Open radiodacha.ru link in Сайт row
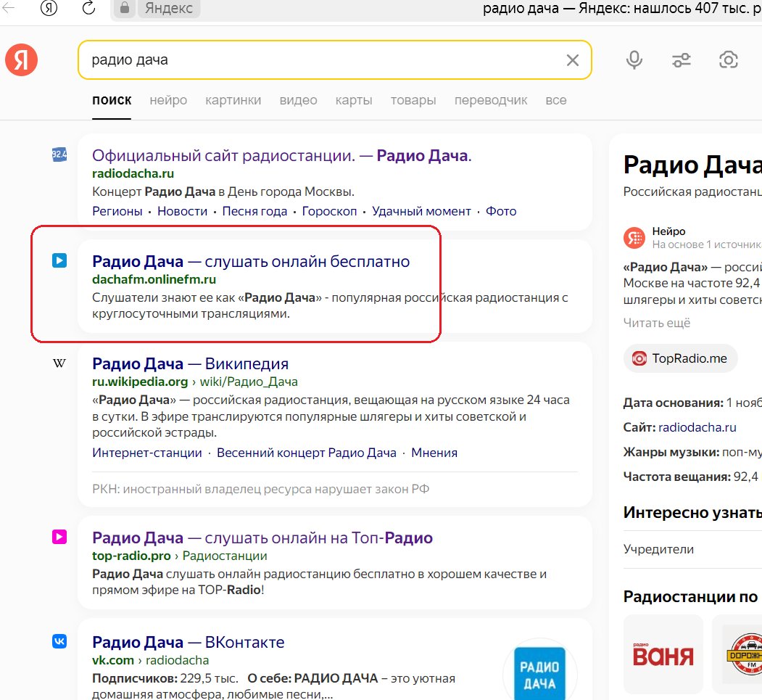 click(x=697, y=428)
